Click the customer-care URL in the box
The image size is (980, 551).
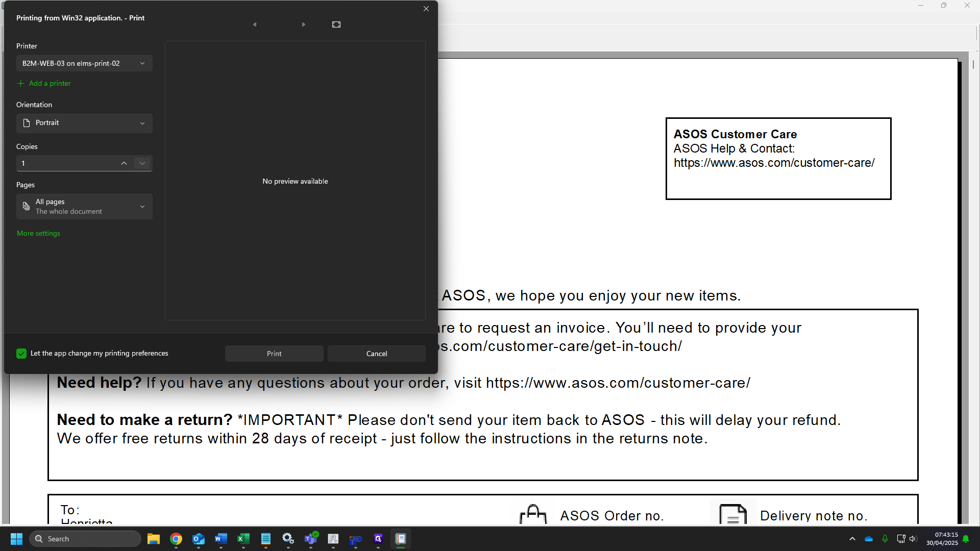click(x=774, y=163)
